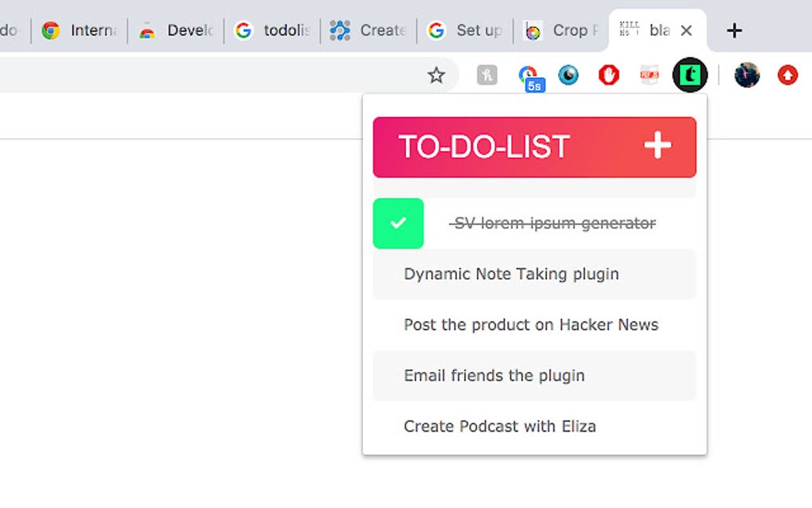Open the green TO-DO-LIST extension icon
812x508 pixels.
689,74
